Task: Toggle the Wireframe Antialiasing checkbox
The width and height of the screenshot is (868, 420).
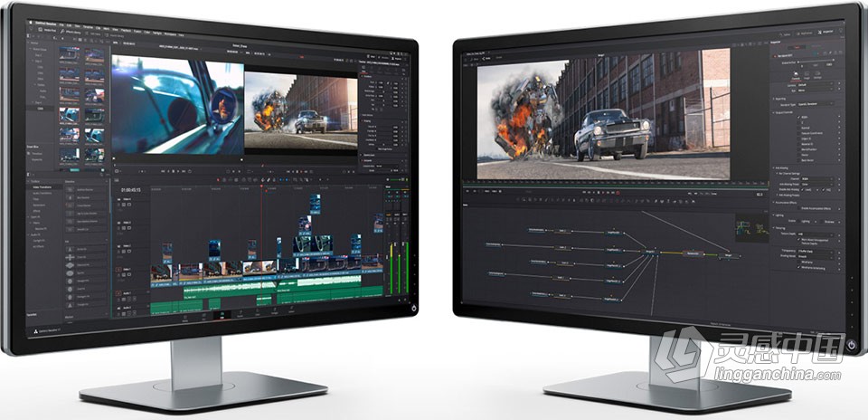Action: coord(798,268)
